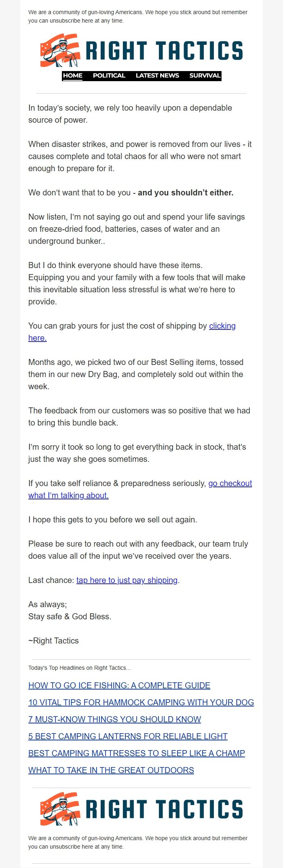Screen dimensions: 283x868
Task: Click the "clicking here" shipping offer link
Action: [222, 326]
